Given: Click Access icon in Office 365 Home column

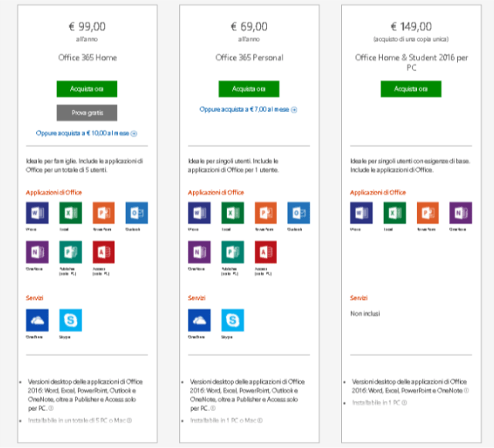Looking at the screenshot, I should [x=103, y=253].
